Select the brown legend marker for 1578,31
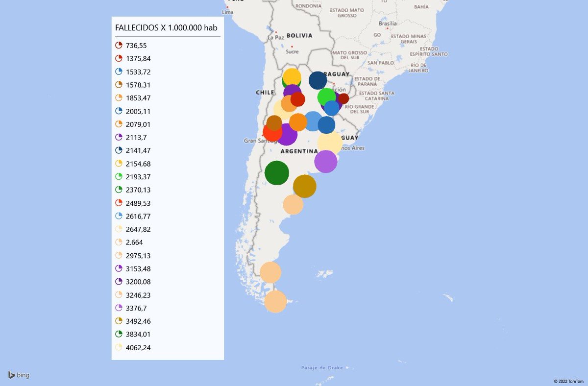The image size is (588, 386). click(x=119, y=85)
